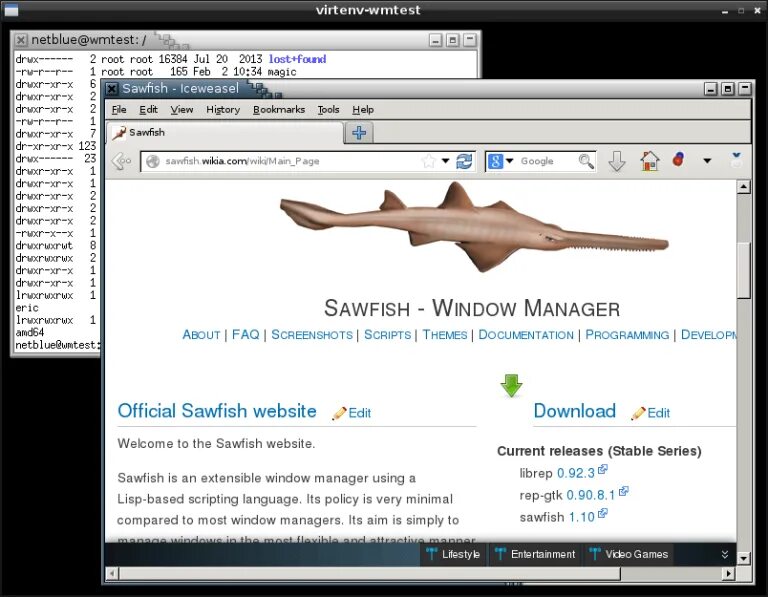The image size is (768, 597).
Task: Click the netblue@wmtest terminal title bar
Action: point(245,40)
